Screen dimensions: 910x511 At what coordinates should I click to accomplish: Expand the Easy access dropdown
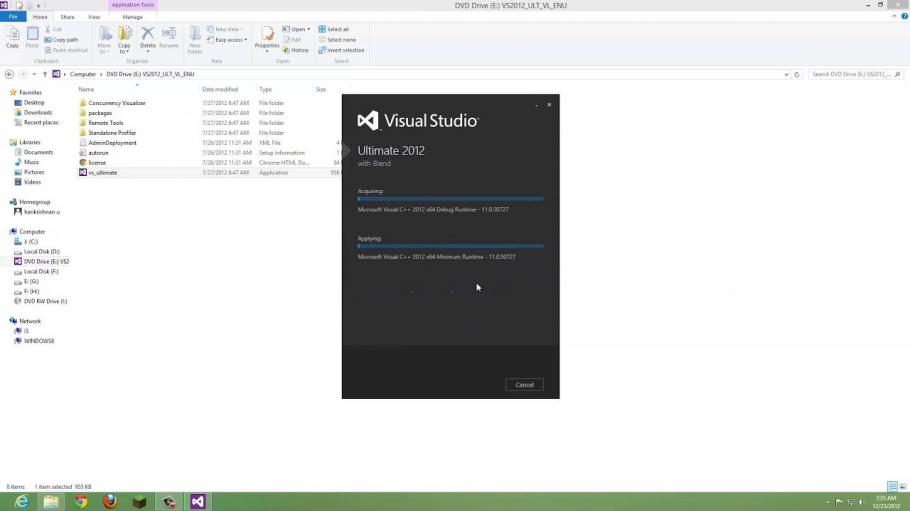coord(229,40)
